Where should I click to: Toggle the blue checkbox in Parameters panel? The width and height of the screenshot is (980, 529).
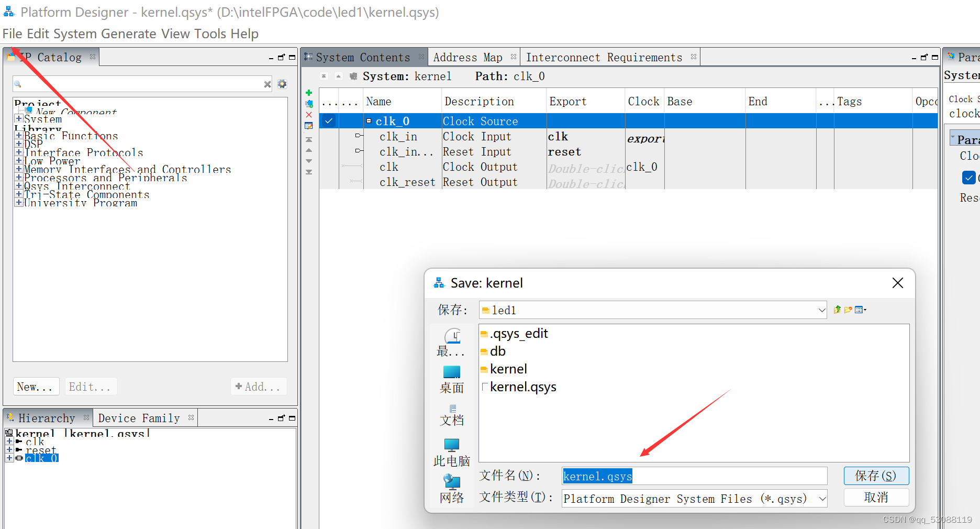[x=968, y=178]
